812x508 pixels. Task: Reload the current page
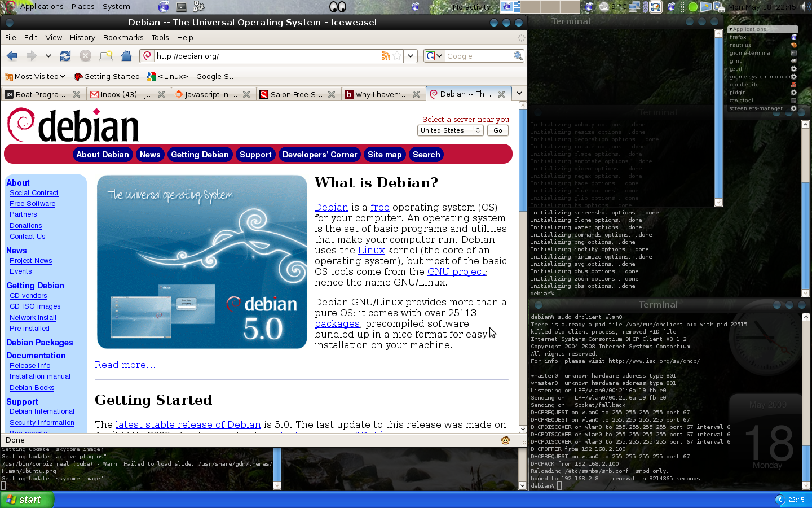(65, 56)
